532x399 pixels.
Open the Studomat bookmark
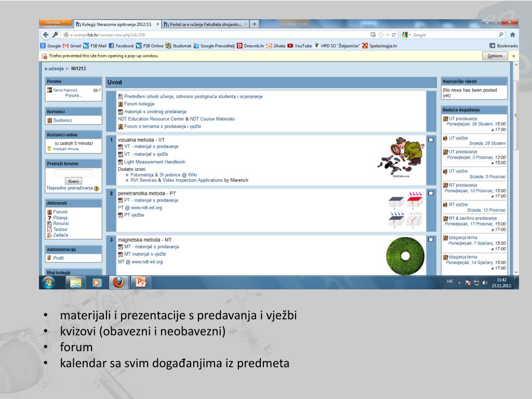tap(179, 46)
